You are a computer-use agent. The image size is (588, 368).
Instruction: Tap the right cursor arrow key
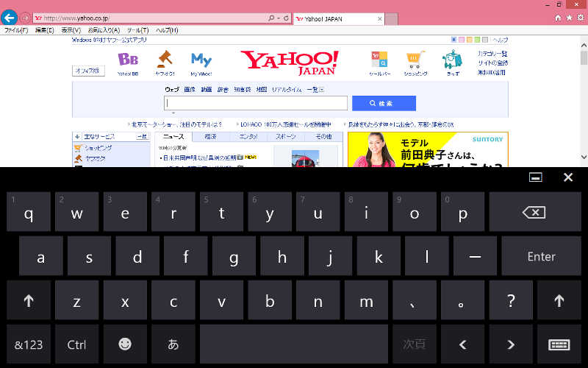[x=511, y=344]
